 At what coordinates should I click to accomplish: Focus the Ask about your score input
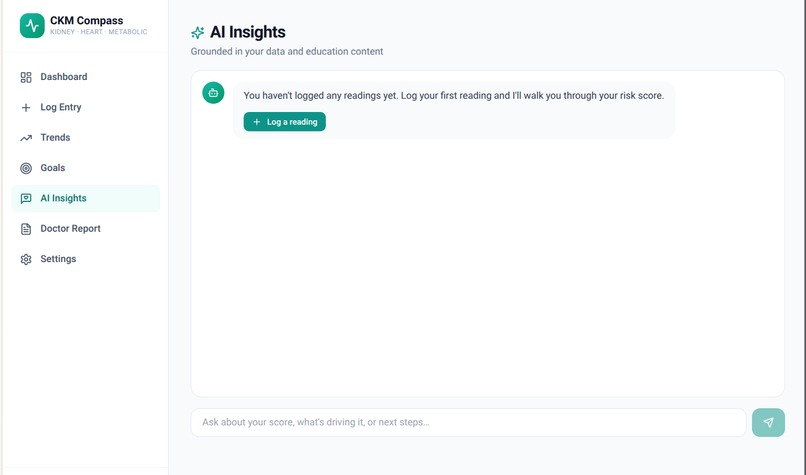[468, 423]
